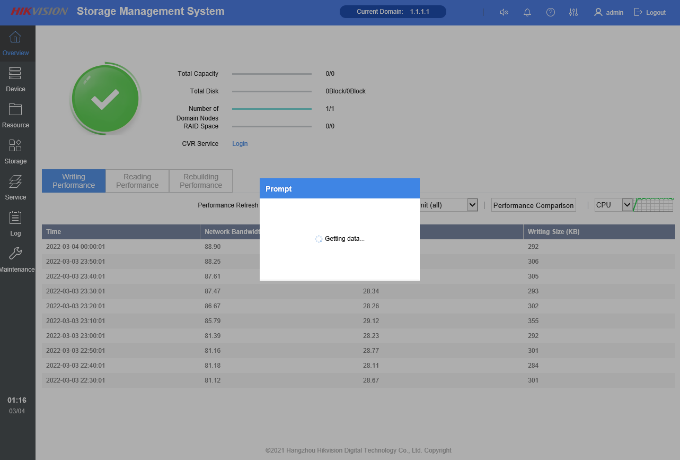The image size is (680, 460).
Task: Expand the CPU dropdown selector
Action: coord(627,205)
